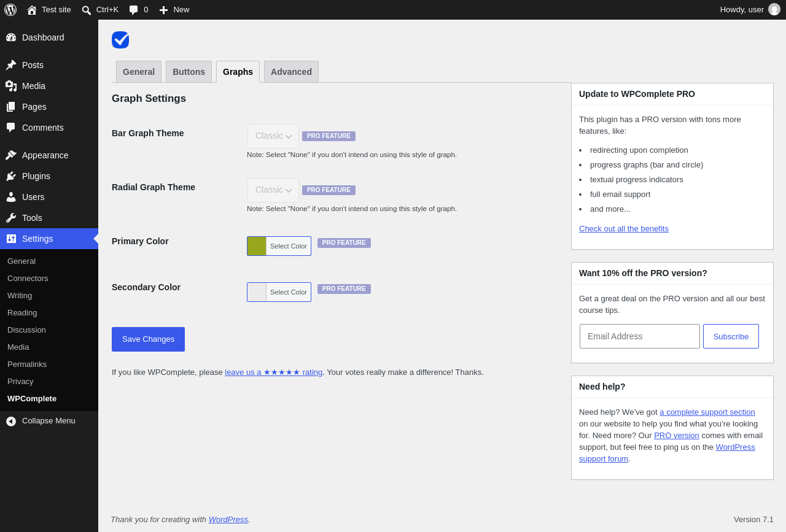Open the complete support section link
786x532 pixels.
click(x=707, y=412)
